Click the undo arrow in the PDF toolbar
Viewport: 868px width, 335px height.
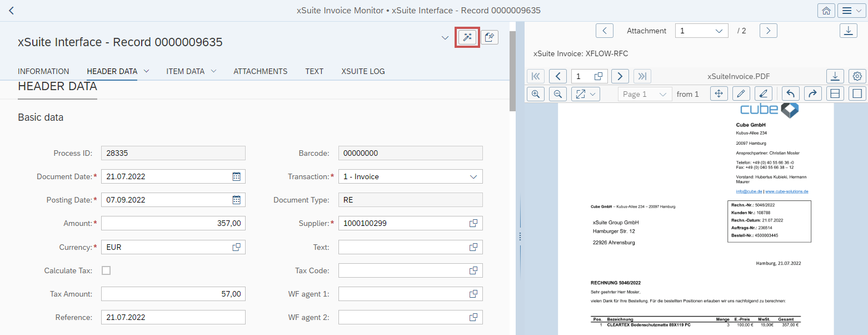[x=791, y=93]
